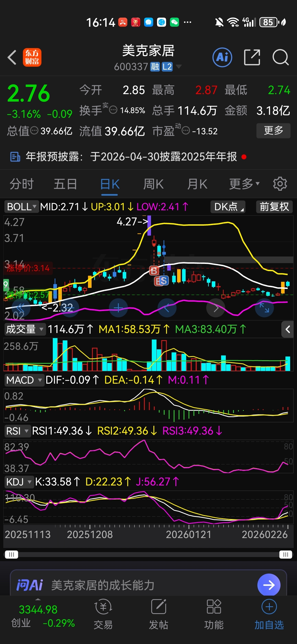The height and width of the screenshot is (644, 297).
Task: Tap the 20260121 date label
Action: tap(189, 534)
